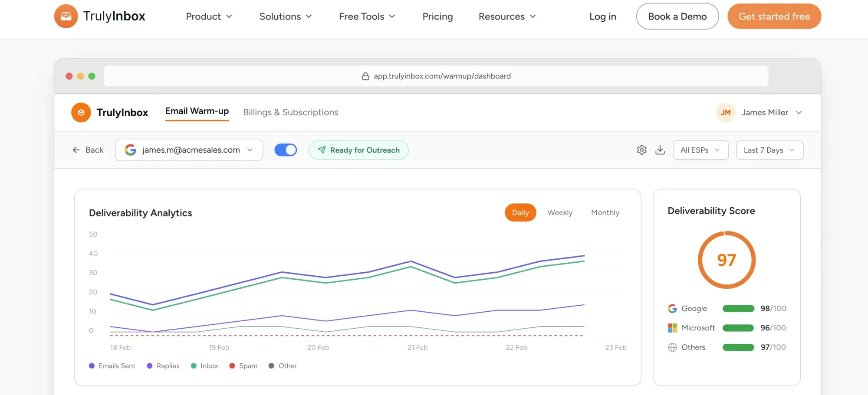The image size is (868, 395).
Task: Open the All ESPs filter dropdown
Action: (700, 150)
